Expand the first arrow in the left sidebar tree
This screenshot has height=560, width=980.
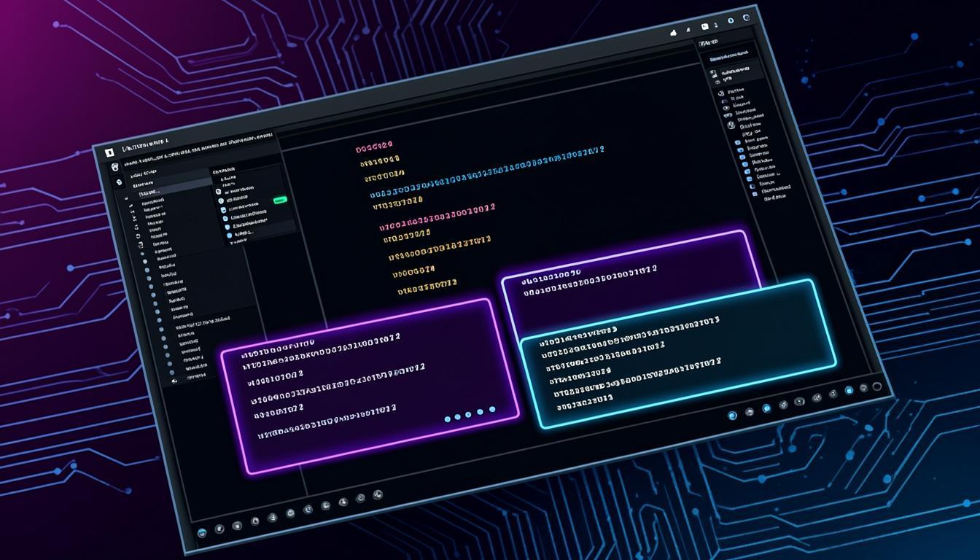pos(125,198)
